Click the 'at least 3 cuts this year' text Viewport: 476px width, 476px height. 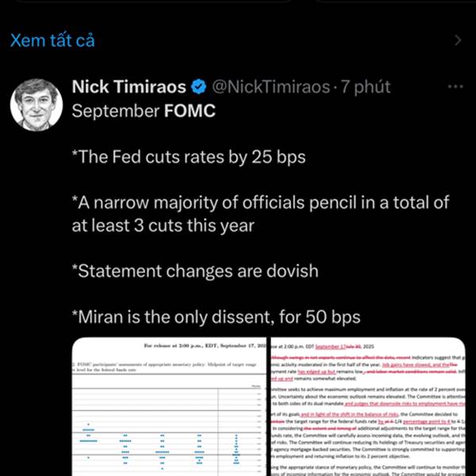click(x=163, y=225)
